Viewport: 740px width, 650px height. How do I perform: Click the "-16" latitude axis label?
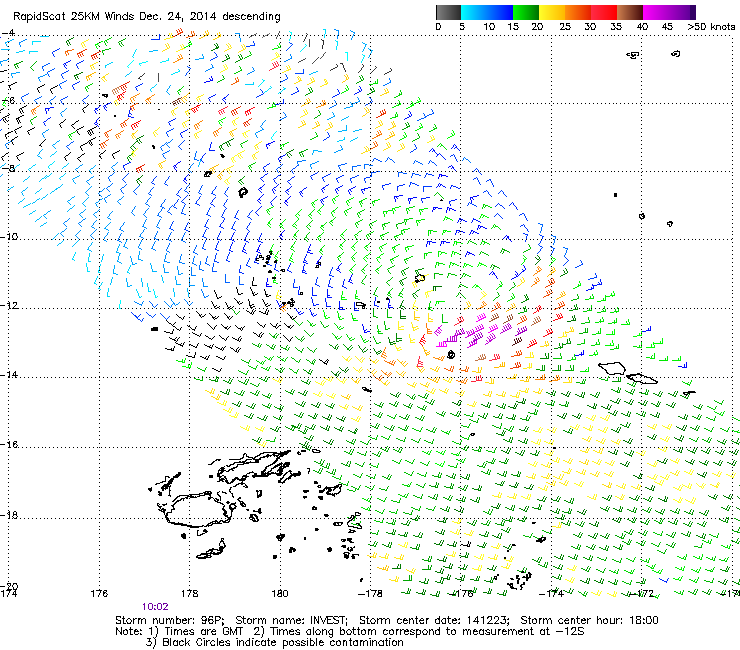coord(9,445)
